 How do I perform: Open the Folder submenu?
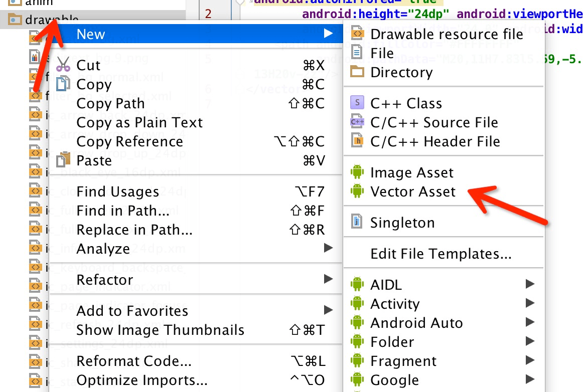[x=445, y=342]
